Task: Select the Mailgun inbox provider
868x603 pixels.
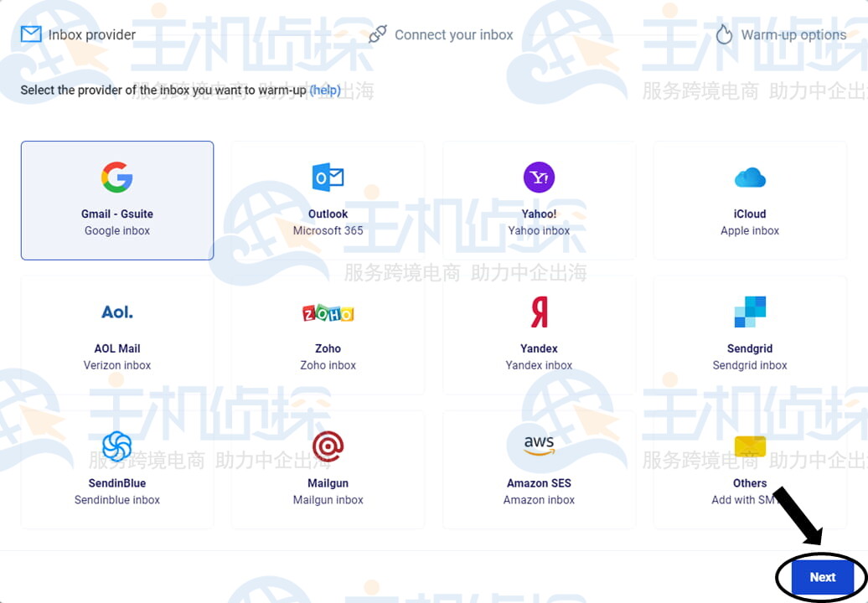Action: click(328, 469)
